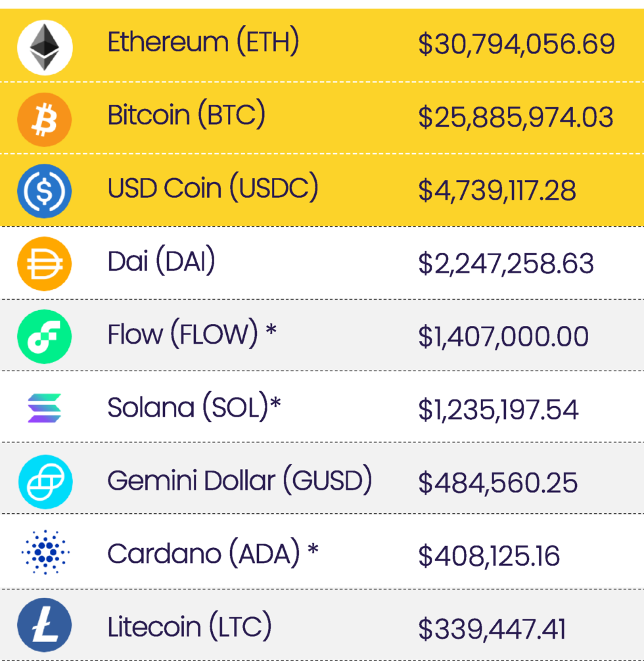Click the blue USD Coin icon
This screenshot has height=667, width=644.
tap(44, 191)
